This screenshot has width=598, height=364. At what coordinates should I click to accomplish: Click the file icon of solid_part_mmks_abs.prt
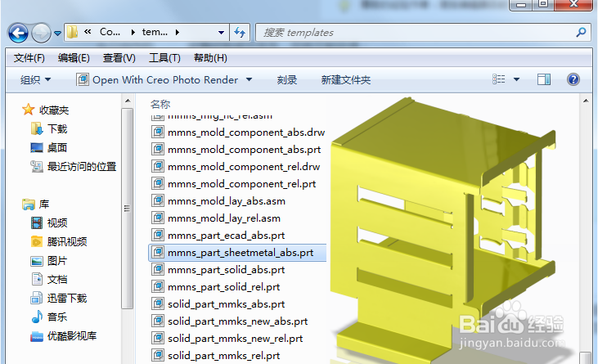(158, 303)
